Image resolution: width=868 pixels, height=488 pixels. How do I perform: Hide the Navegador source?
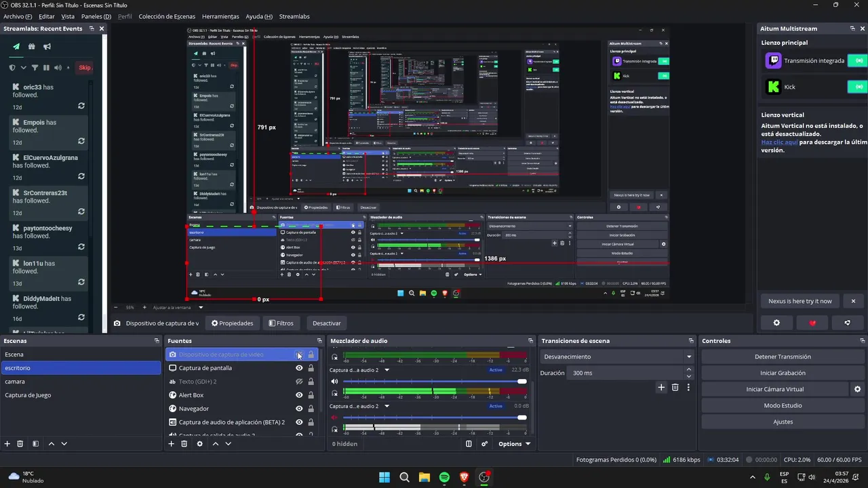coord(299,409)
